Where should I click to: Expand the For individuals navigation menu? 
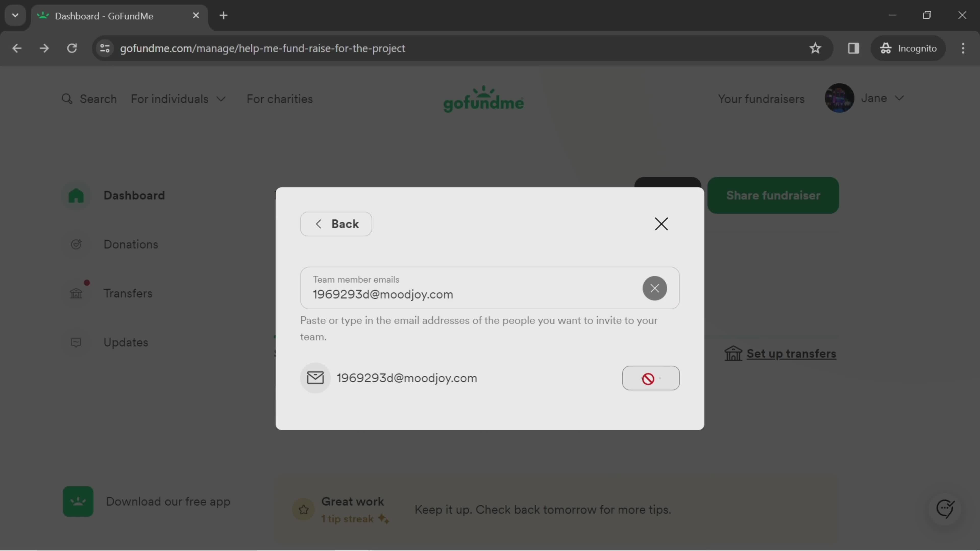pos(178,99)
